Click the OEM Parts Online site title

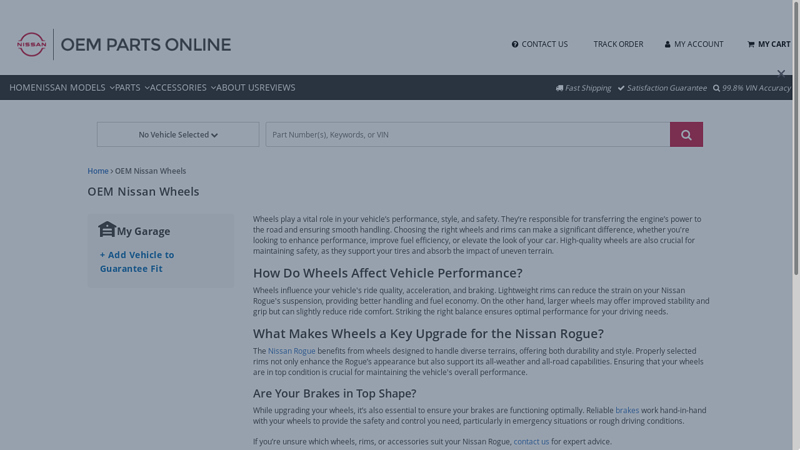point(146,45)
